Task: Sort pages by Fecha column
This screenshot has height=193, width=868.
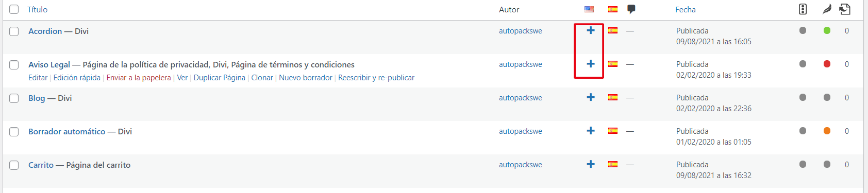Action: (685, 9)
